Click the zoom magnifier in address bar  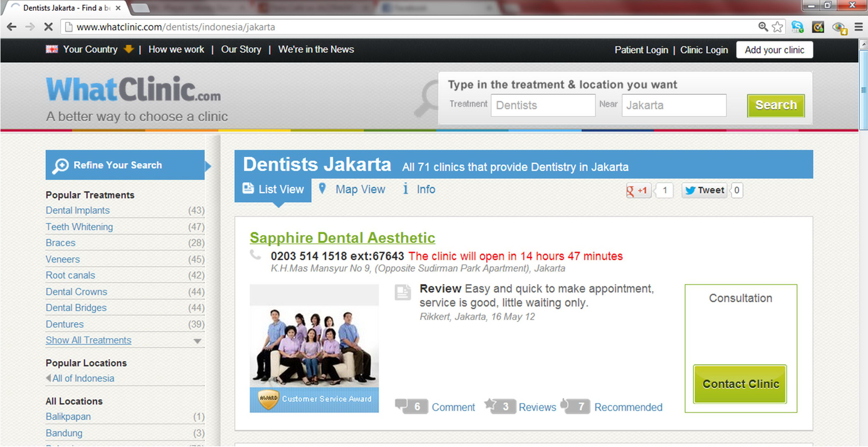tap(763, 27)
